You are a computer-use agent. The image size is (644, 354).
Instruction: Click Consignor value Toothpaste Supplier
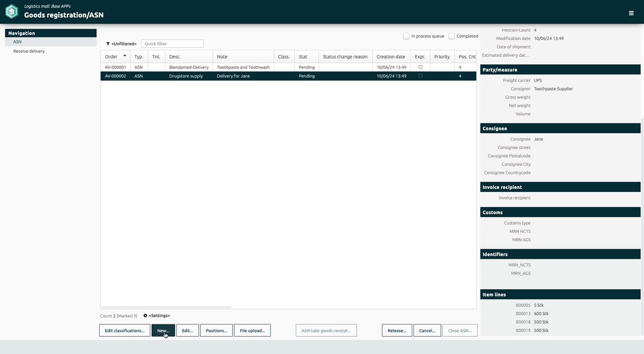pos(554,89)
